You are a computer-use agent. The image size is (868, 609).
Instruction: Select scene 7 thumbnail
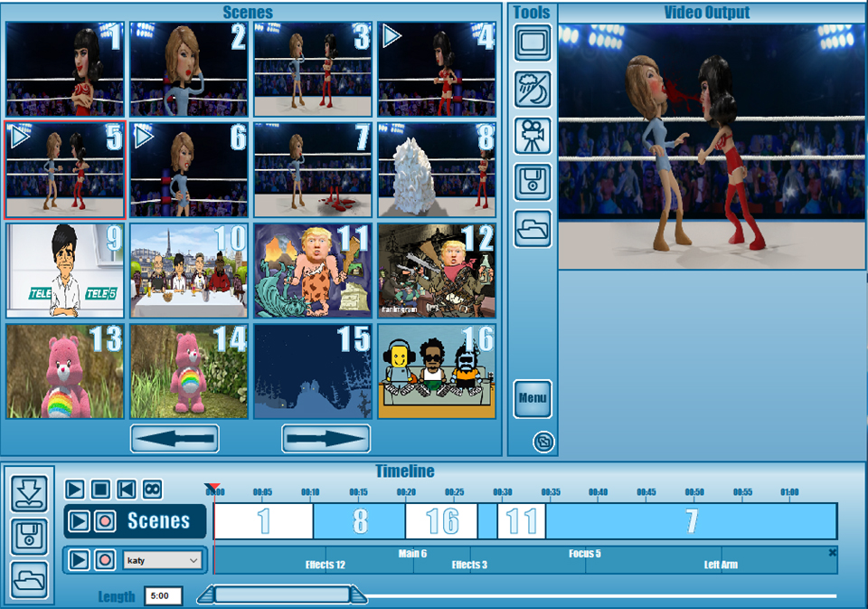(313, 170)
